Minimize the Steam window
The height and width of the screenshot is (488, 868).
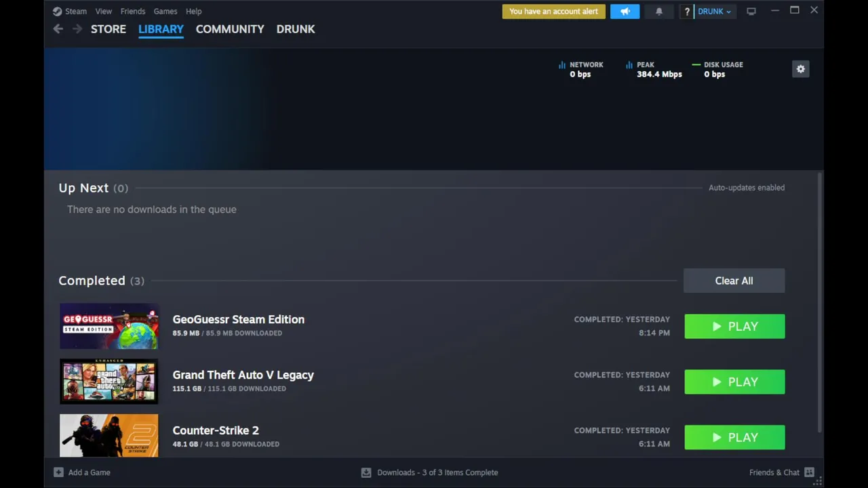click(x=774, y=11)
